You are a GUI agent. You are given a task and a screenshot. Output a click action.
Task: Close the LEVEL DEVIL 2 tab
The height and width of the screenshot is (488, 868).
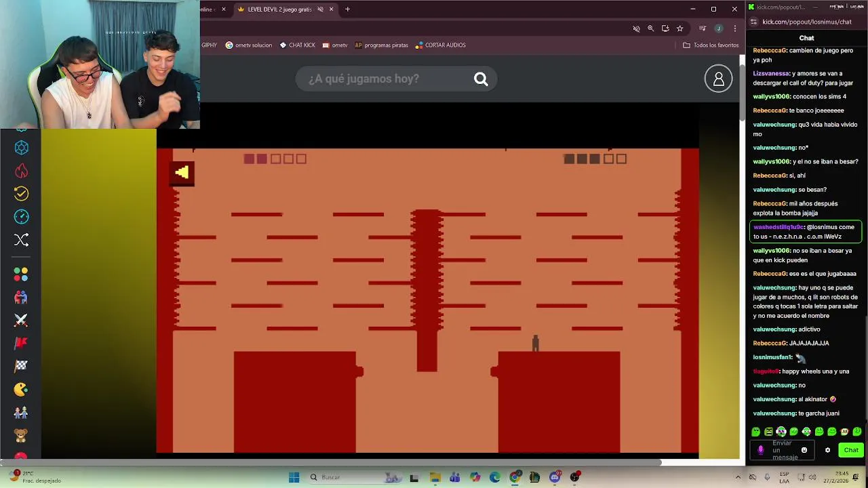(331, 9)
